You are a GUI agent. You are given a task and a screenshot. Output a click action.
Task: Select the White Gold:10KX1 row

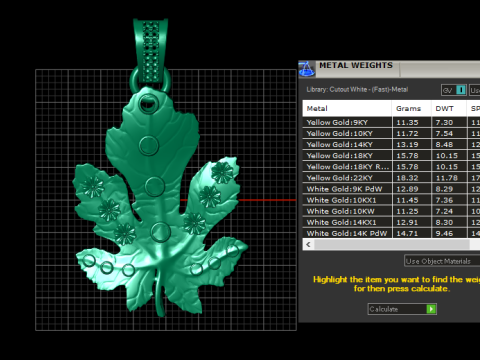391,200
